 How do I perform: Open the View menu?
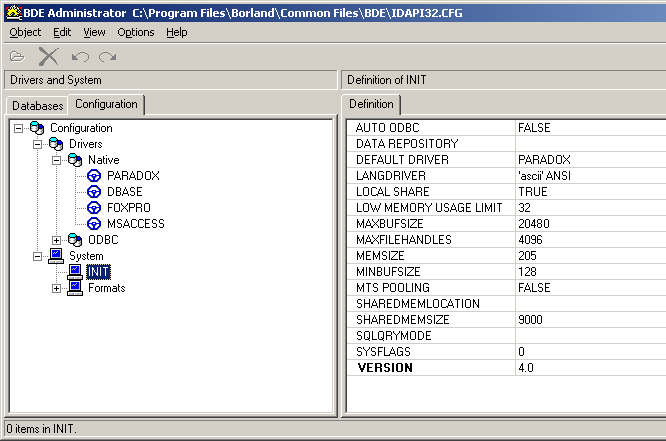point(94,32)
